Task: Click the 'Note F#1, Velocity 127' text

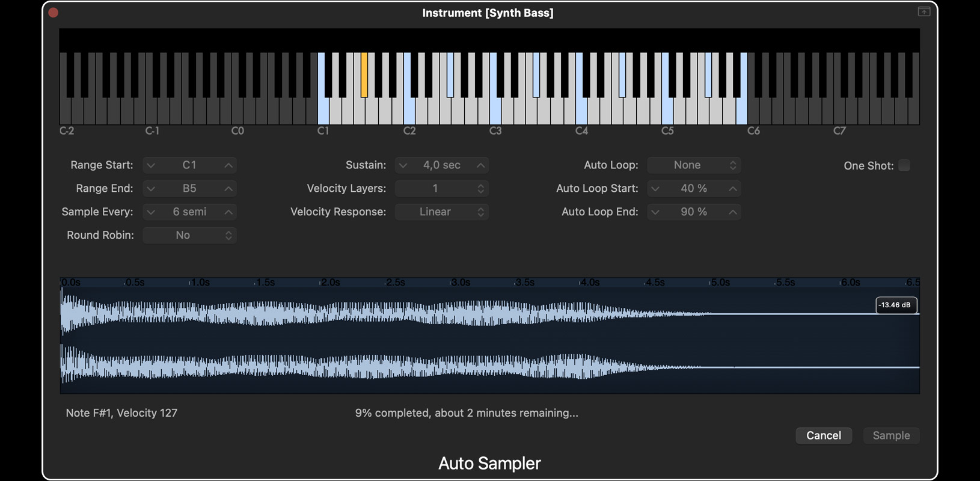Action: tap(121, 413)
